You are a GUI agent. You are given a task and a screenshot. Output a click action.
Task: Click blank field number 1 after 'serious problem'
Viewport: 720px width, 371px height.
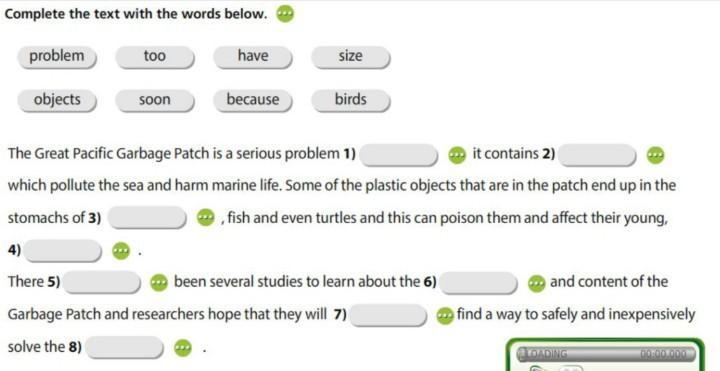[x=399, y=155]
